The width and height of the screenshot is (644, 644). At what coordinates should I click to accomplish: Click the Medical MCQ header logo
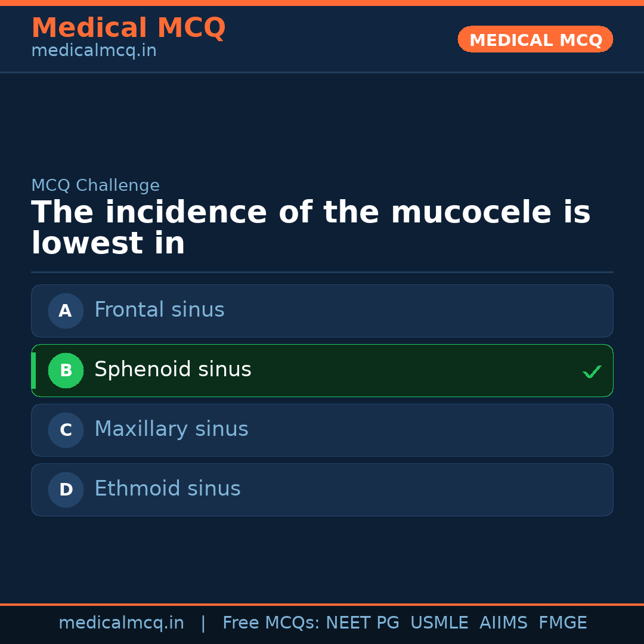coord(128,27)
